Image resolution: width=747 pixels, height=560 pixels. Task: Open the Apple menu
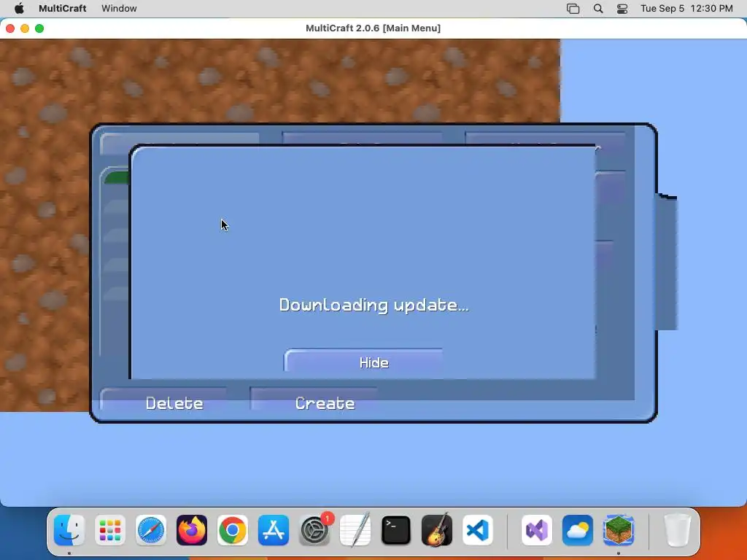click(x=19, y=9)
